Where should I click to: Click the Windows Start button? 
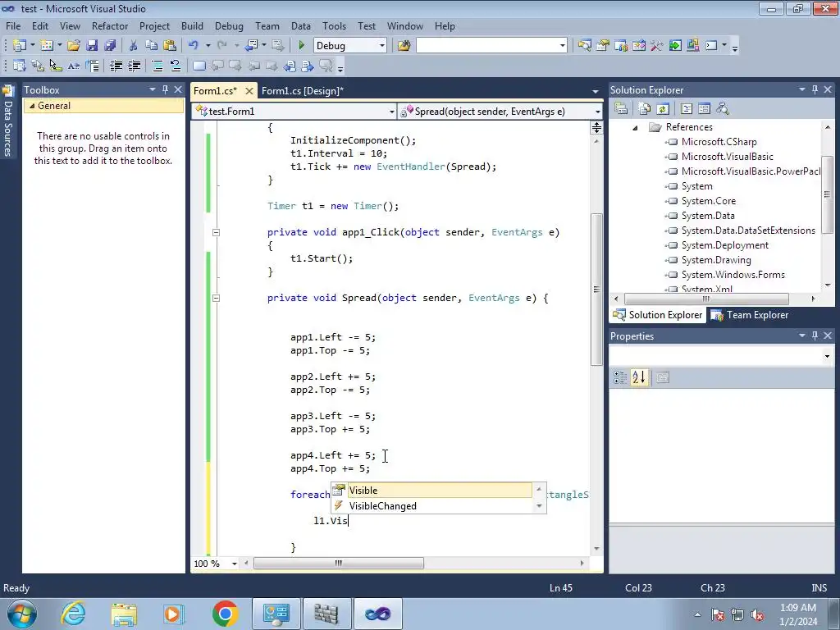22,614
